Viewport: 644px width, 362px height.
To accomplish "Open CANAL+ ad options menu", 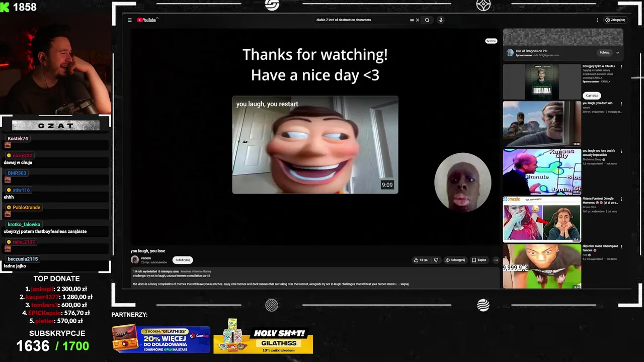I will [x=621, y=66].
